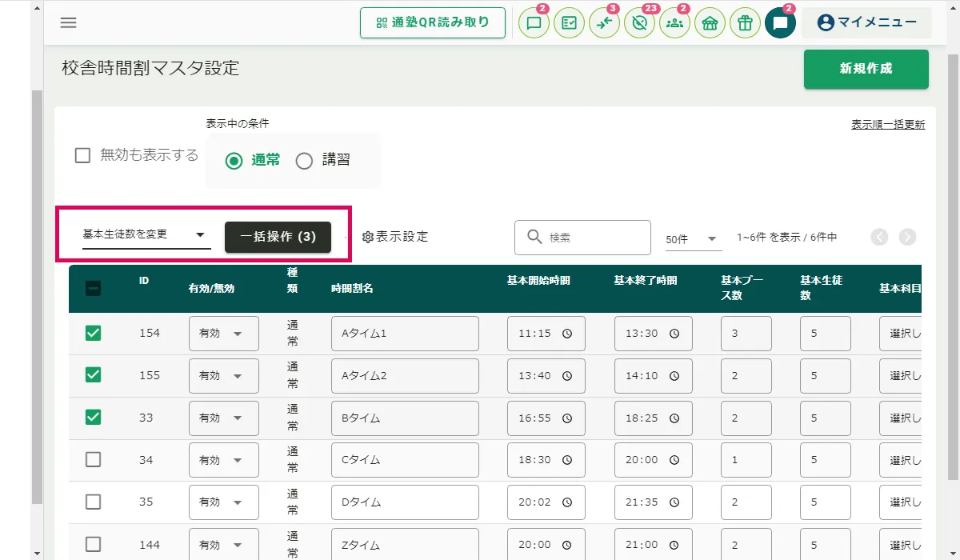Click 基本ブース数 field for Cタイム

point(746,460)
